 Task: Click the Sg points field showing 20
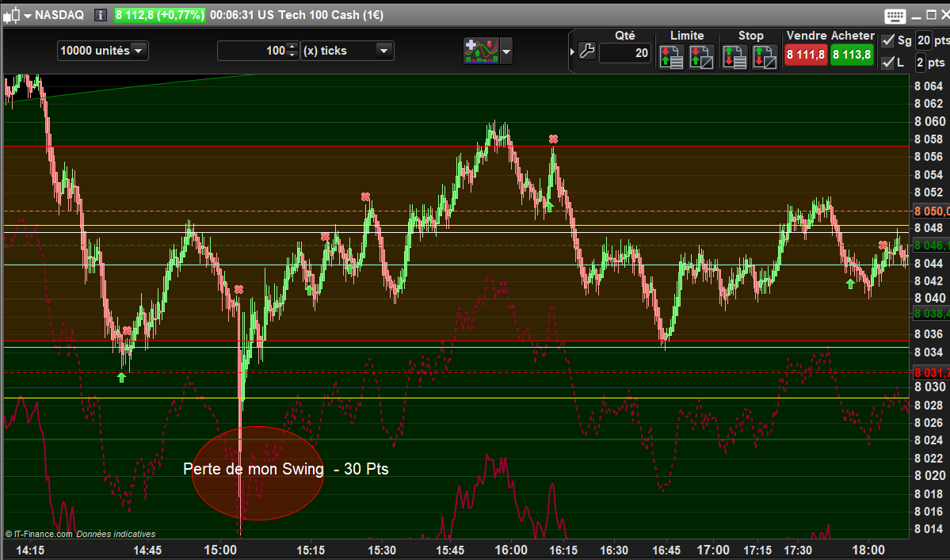pos(923,40)
